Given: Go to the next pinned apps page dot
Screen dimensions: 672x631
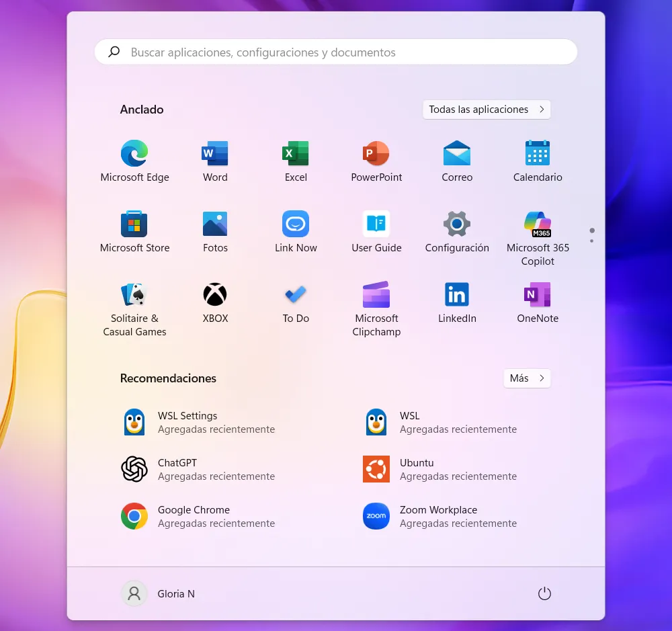Looking at the screenshot, I should tap(592, 241).
